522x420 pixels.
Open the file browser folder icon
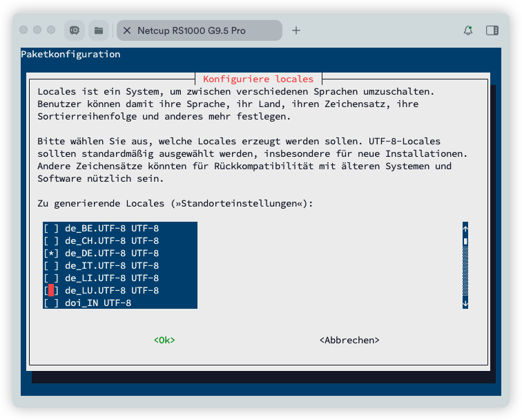(x=99, y=30)
